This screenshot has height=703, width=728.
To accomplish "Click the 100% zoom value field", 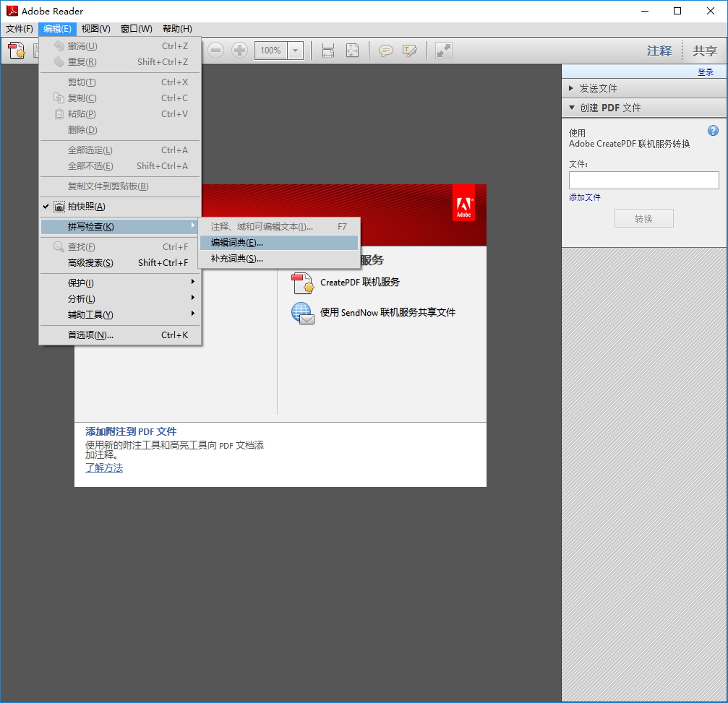I will tap(271, 51).
